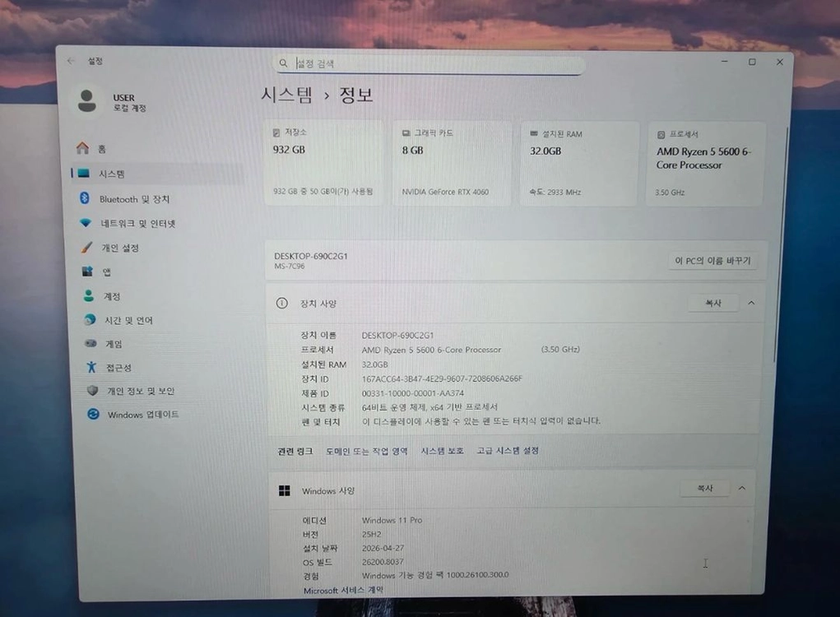Collapse the 장치 사양 section chevron
840x617 pixels.
click(x=751, y=303)
